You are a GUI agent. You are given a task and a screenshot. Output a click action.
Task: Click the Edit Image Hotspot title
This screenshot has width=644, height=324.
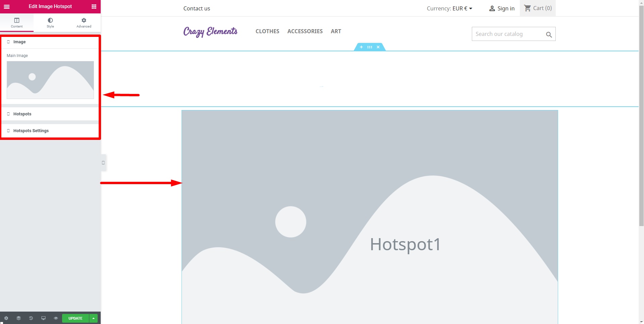point(50,6)
